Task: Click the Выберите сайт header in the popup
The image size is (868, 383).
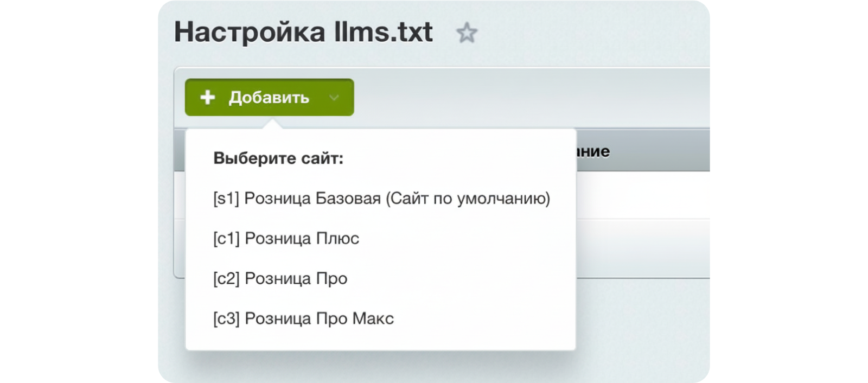Action: (x=279, y=158)
